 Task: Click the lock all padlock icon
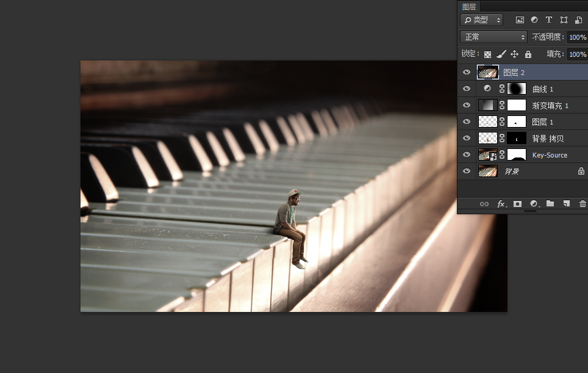coord(528,54)
